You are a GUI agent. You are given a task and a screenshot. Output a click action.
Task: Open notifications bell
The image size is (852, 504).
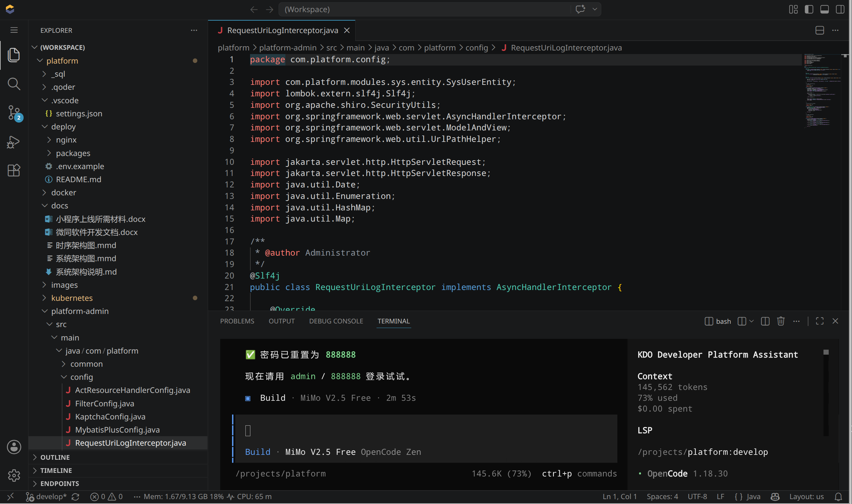tap(838, 496)
